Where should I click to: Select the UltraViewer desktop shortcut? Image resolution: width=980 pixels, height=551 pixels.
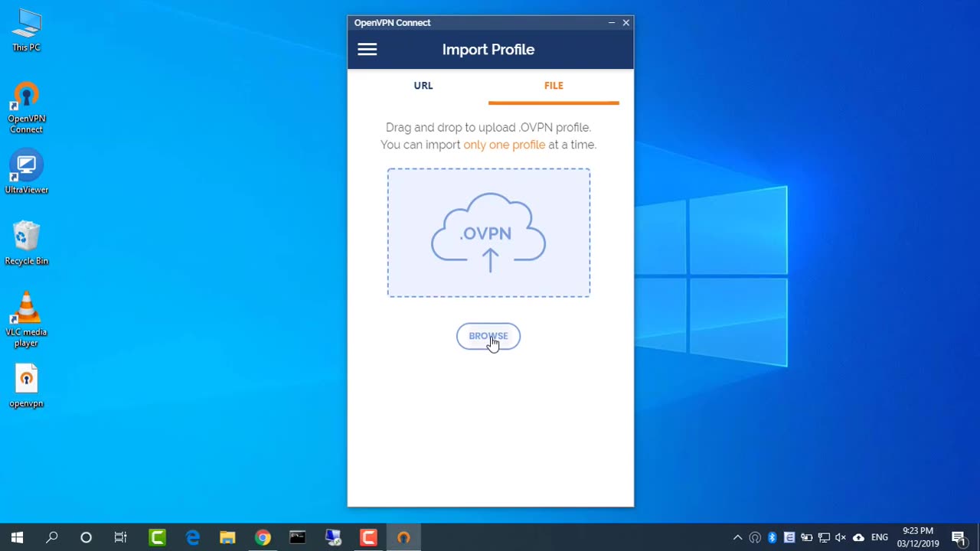(x=26, y=173)
